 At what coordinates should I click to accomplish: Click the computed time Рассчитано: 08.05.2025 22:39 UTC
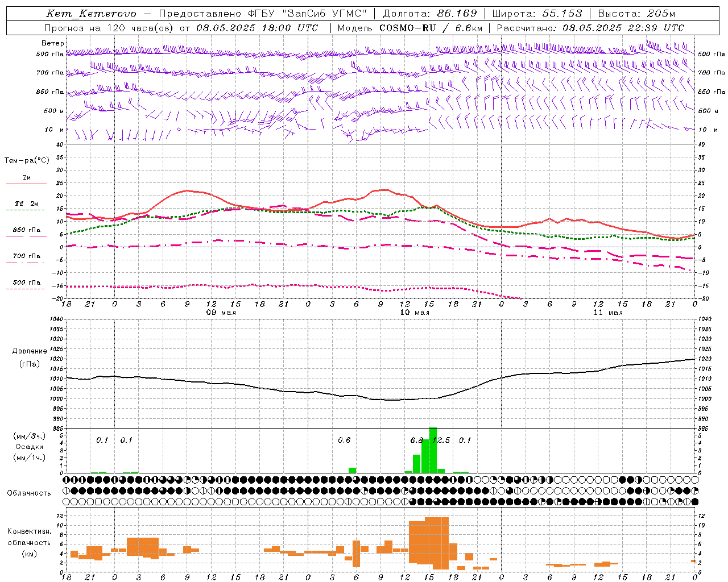(x=590, y=28)
